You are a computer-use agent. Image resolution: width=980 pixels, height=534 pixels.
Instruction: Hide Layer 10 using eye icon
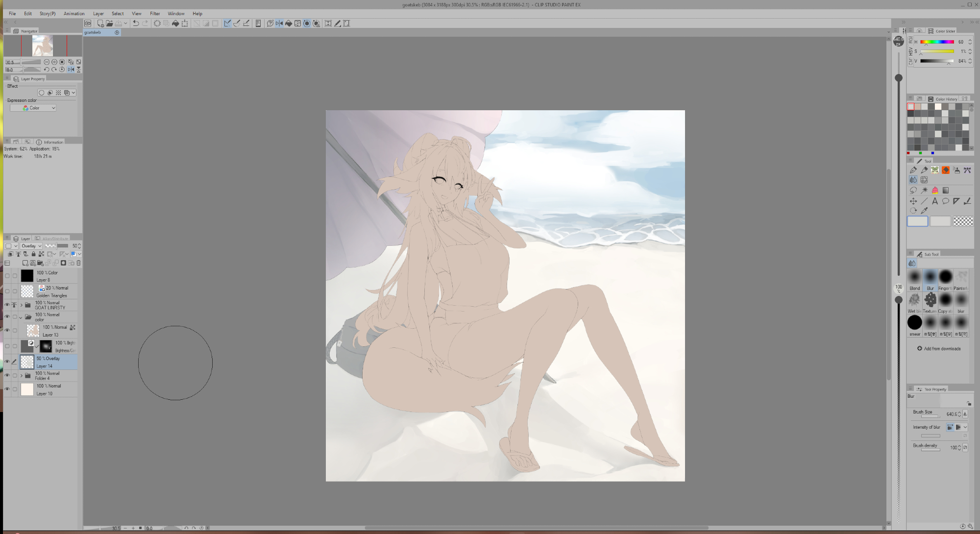pos(7,389)
